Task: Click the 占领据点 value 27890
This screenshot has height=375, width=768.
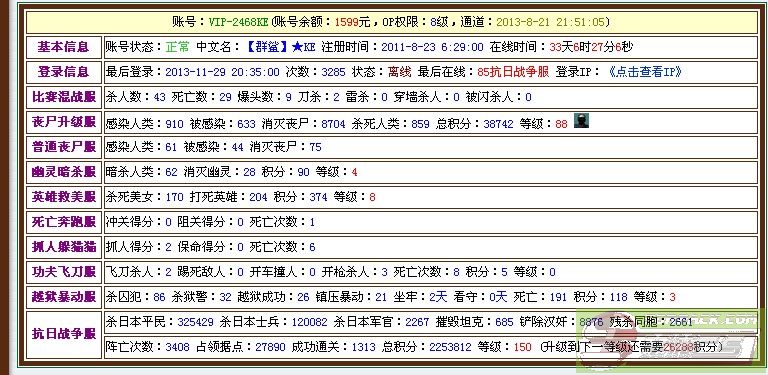Action: [x=270, y=347]
